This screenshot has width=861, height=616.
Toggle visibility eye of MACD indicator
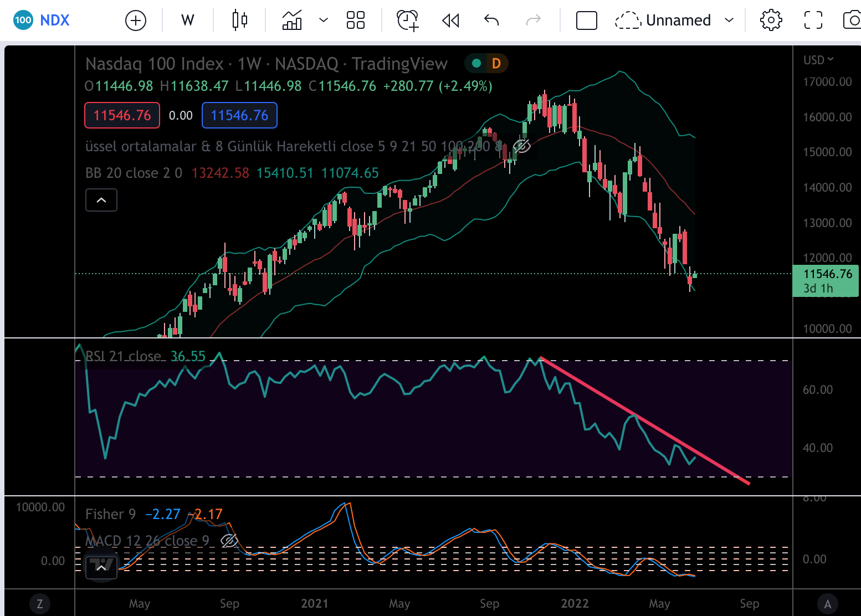click(229, 541)
